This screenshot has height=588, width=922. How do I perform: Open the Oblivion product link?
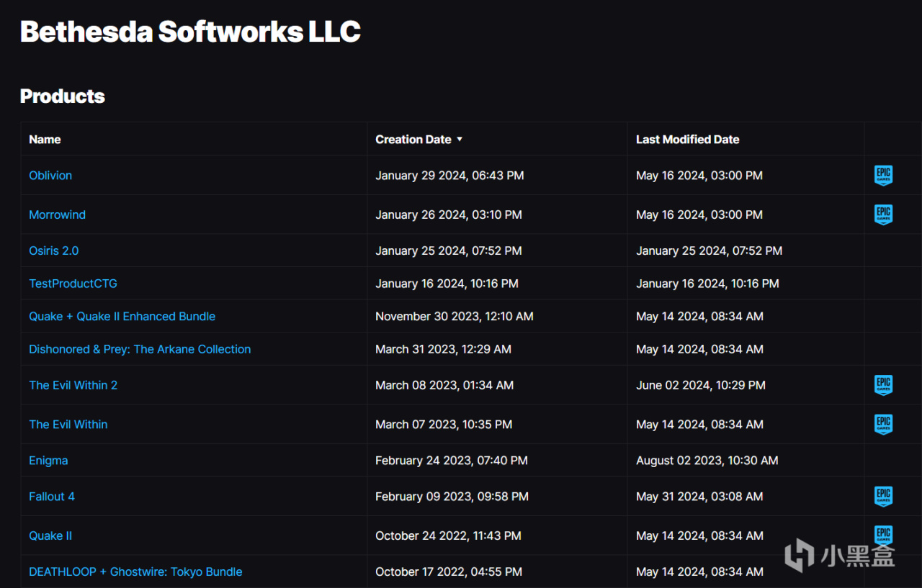[x=50, y=176]
